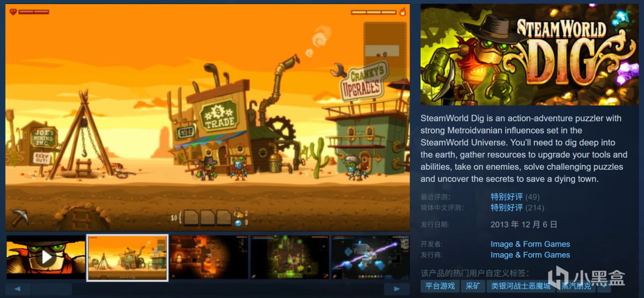Click the heart health icon in the screenshot
644x298 pixels.
click(13, 12)
